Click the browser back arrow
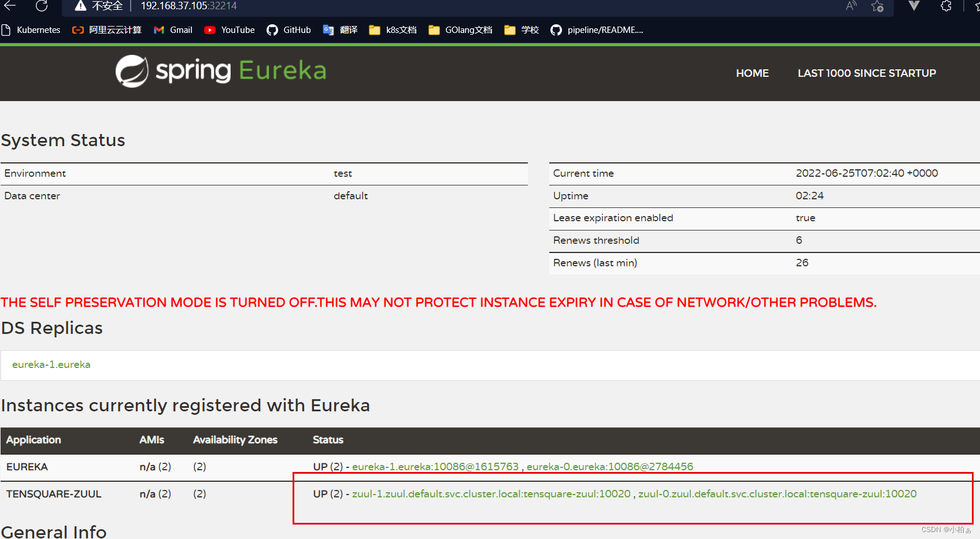 coord(10,5)
